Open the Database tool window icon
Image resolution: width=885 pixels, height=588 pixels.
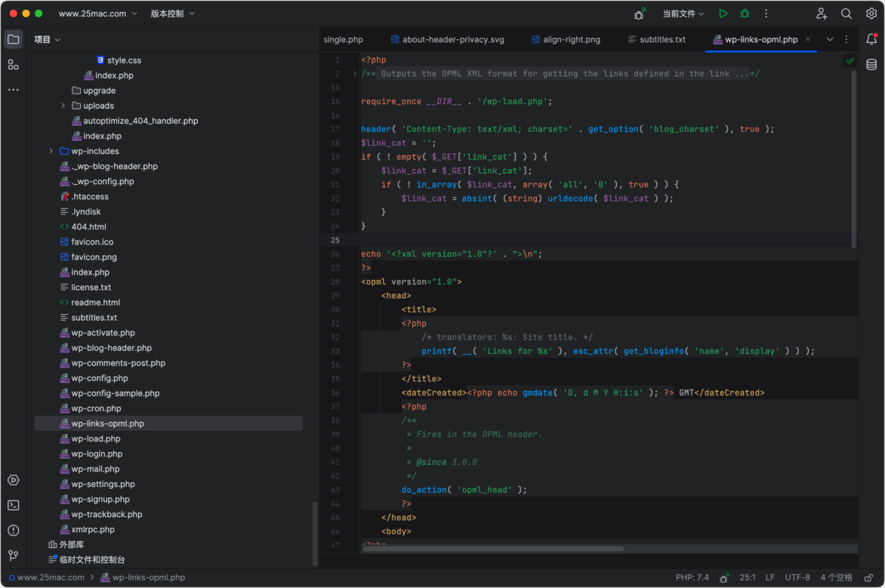pos(871,64)
